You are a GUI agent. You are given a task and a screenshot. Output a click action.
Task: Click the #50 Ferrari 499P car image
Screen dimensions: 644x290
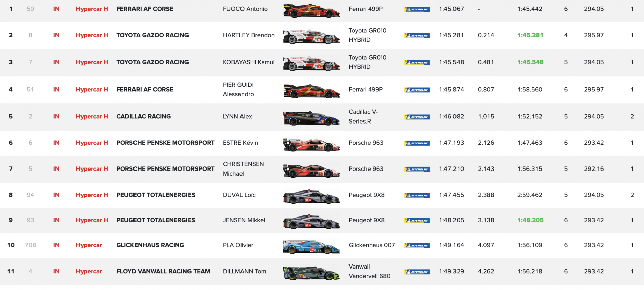[312, 10]
